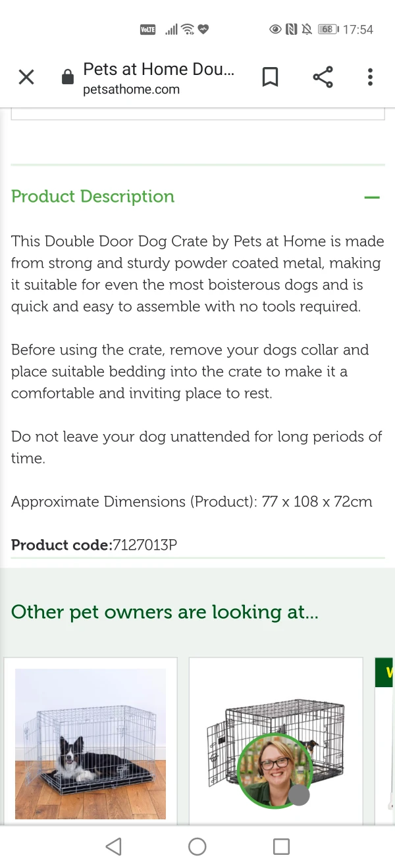Tap the partially visible green product badge

coord(385,673)
